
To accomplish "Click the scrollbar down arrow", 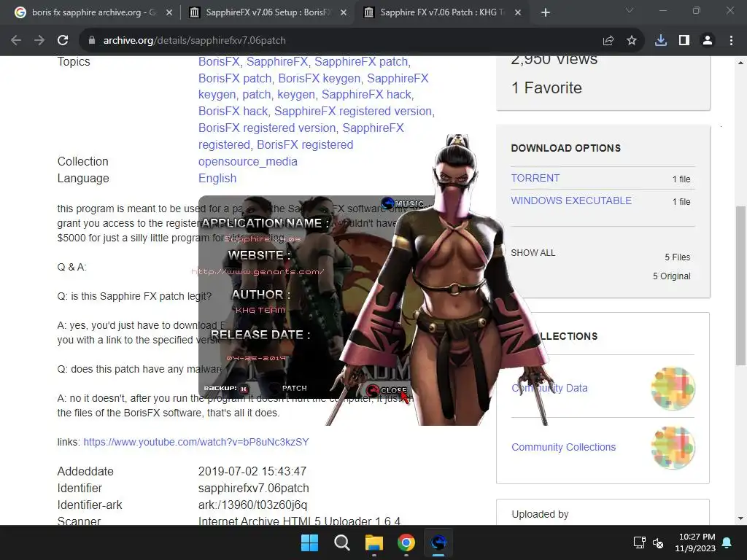I will (740, 518).
